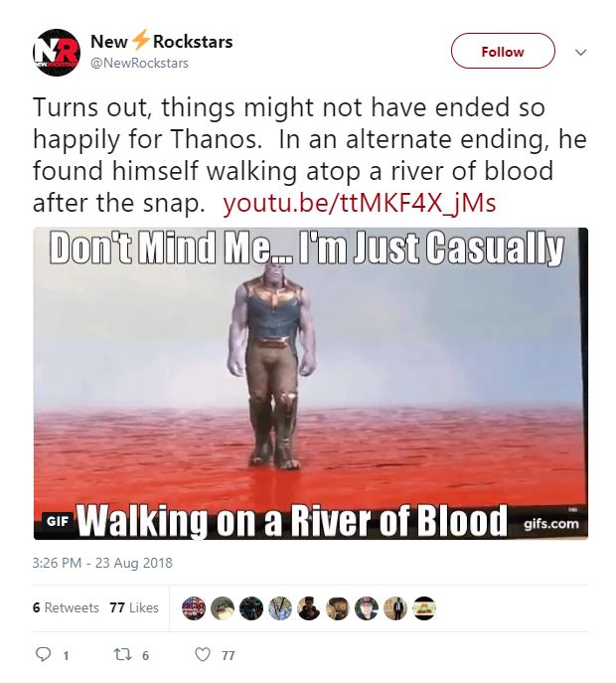Image resolution: width=616 pixels, height=683 pixels.
Task: Click the GIF badge on the image
Action: pos(56,520)
